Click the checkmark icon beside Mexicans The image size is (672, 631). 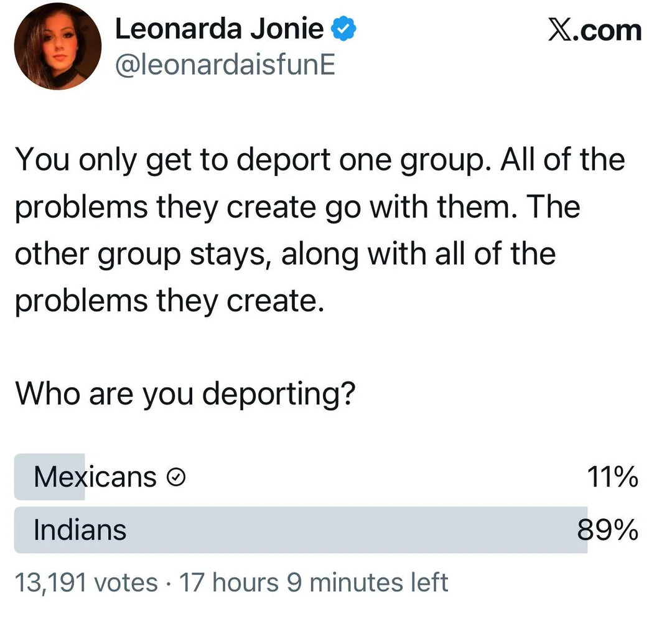click(x=177, y=477)
